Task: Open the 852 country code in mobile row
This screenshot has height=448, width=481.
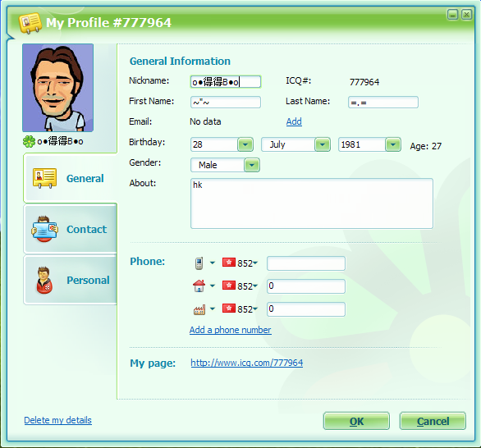Action: click(x=247, y=263)
